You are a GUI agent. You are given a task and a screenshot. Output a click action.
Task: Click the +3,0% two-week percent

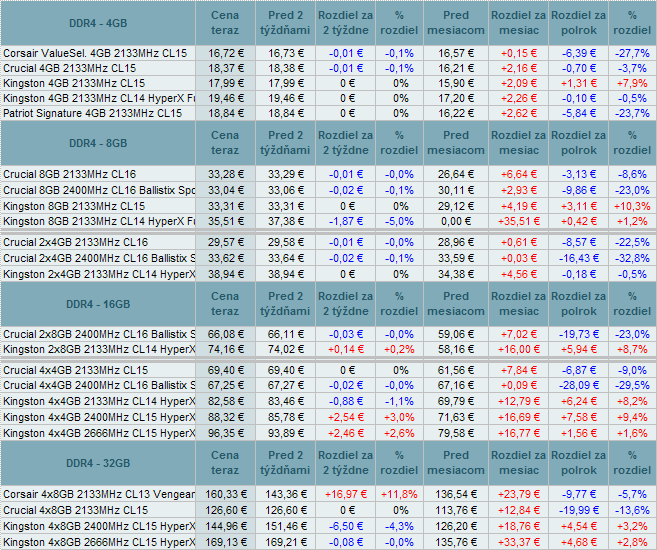399,417
